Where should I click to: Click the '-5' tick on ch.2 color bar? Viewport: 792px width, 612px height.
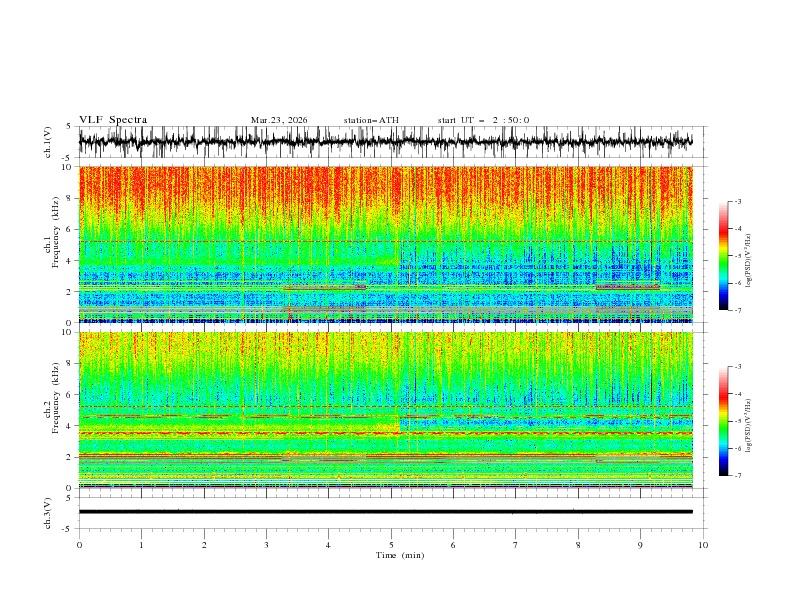pos(738,421)
